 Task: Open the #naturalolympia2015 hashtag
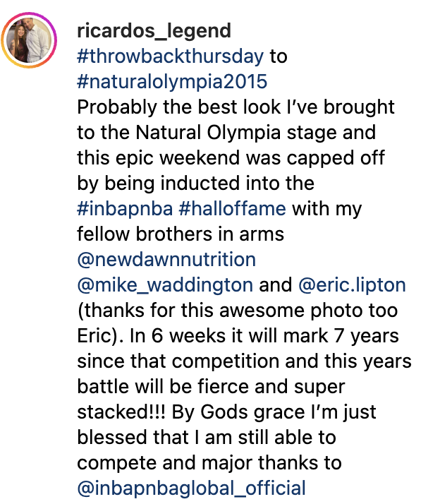(x=172, y=81)
